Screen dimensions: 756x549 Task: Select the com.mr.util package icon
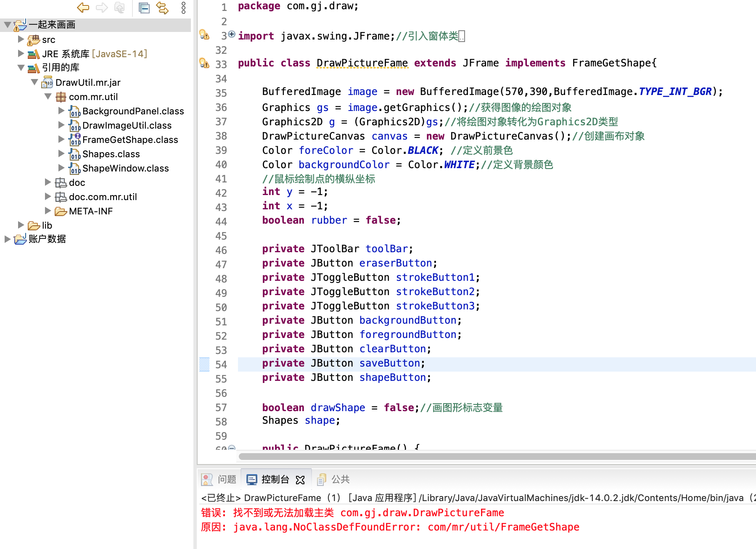coord(61,97)
